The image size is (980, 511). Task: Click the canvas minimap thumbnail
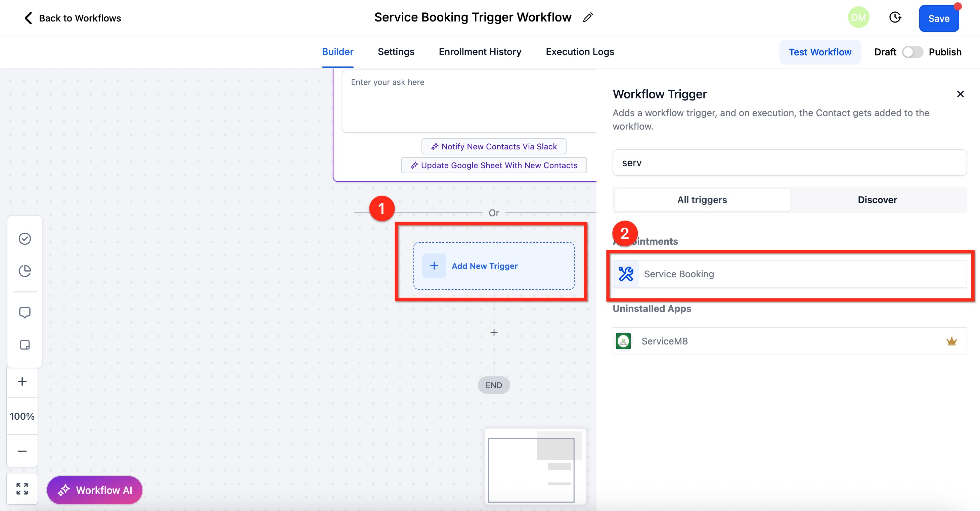[531, 470]
